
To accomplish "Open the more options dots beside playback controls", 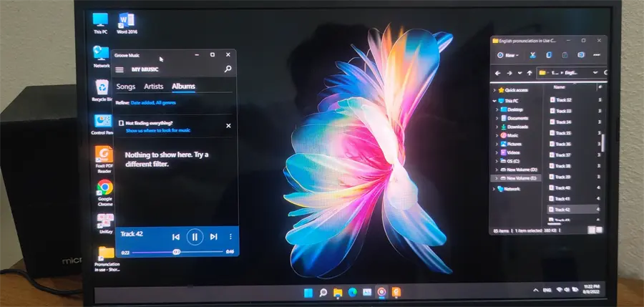I will coord(230,237).
